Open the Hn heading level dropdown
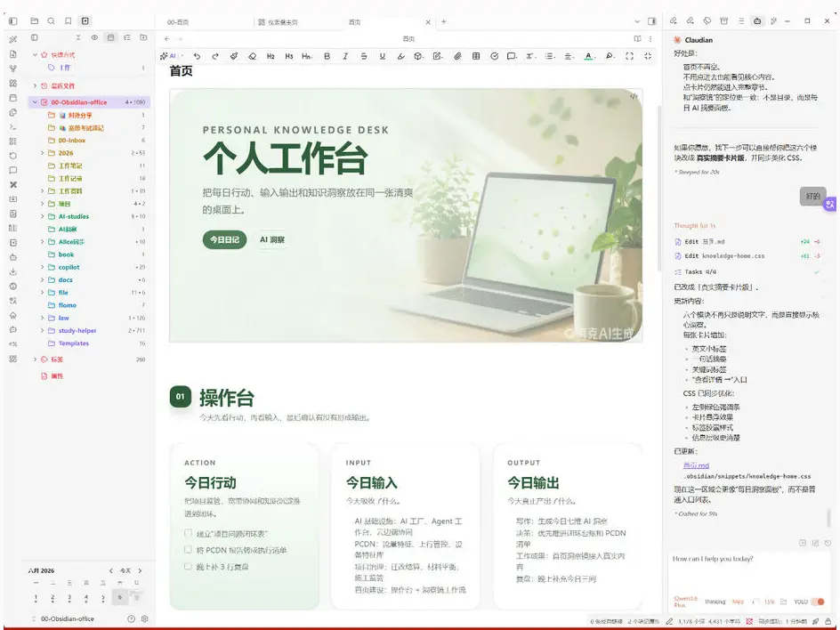The width and height of the screenshot is (840, 630). (307, 56)
